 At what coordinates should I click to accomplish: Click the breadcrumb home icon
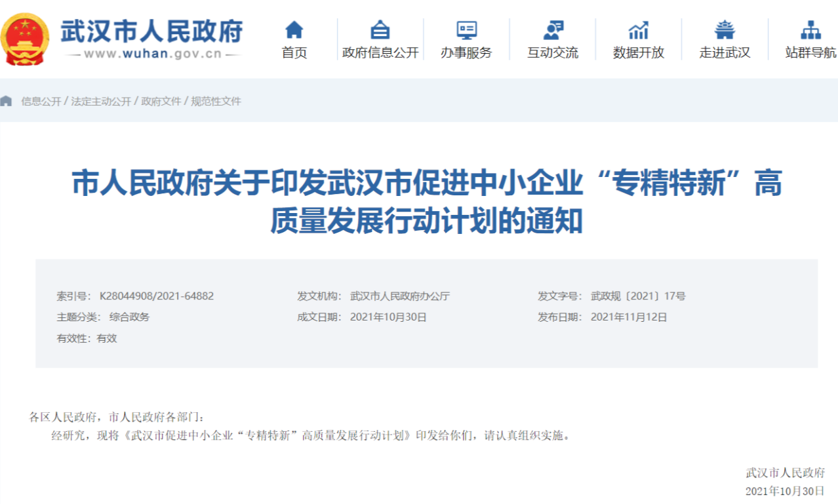(7, 101)
